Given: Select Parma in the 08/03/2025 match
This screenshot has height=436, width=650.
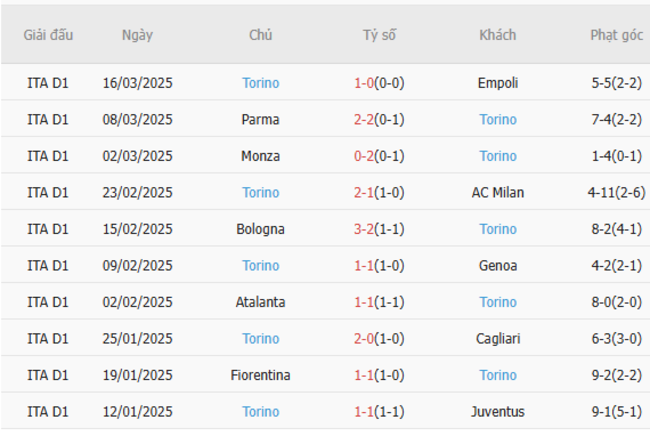Looking at the screenshot, I should coord(260,119).
